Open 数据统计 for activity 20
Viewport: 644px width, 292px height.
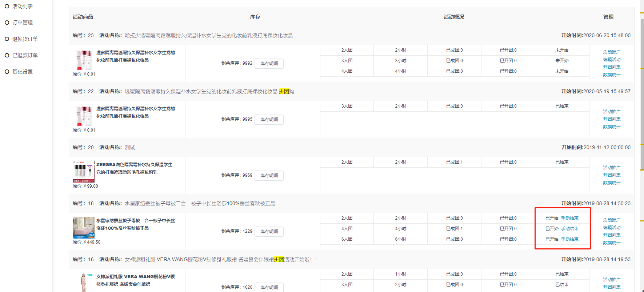(612, 183)
